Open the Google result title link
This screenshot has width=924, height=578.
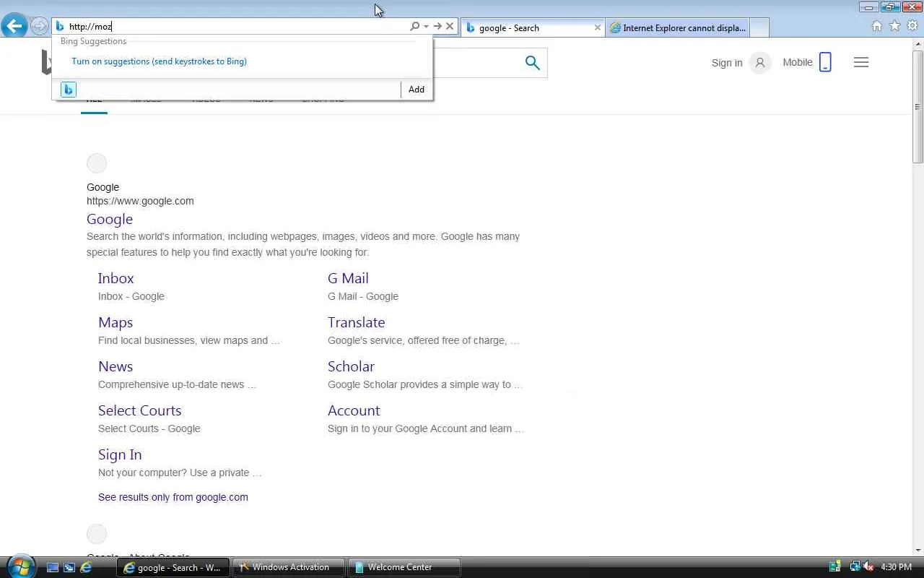point(110,219)
